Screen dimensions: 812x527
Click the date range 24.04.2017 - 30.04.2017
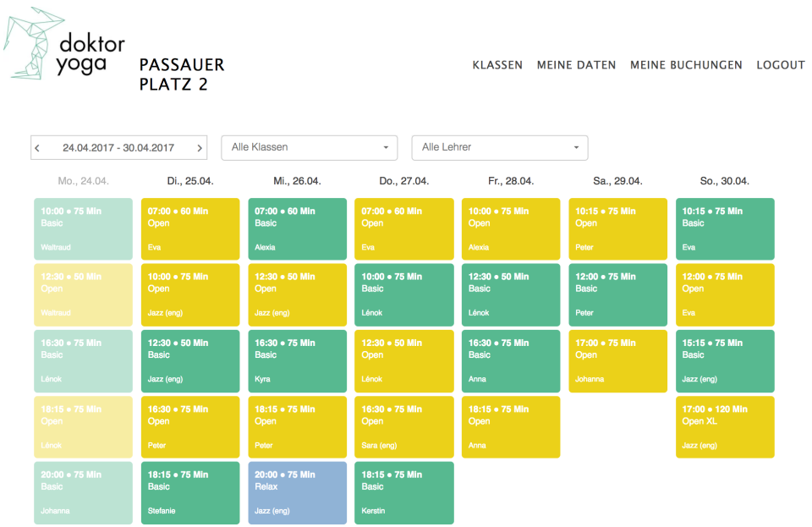coord(118,148)
